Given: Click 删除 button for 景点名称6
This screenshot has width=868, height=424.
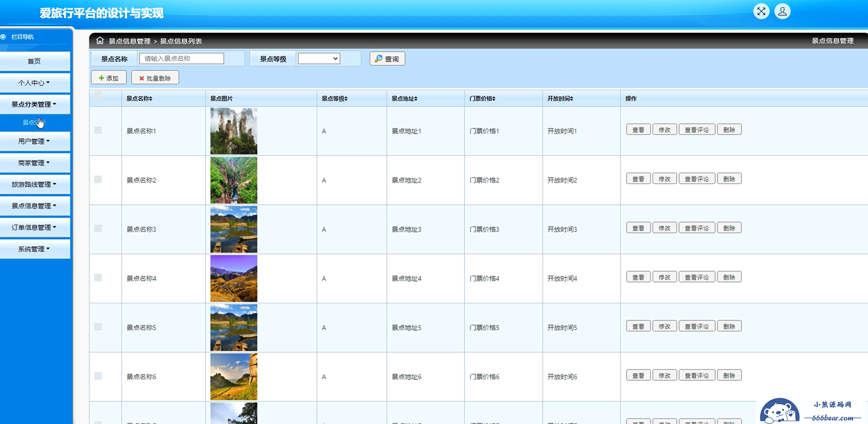Looking at the screenshot, I should pyautogui.click(x=729, y=375).
